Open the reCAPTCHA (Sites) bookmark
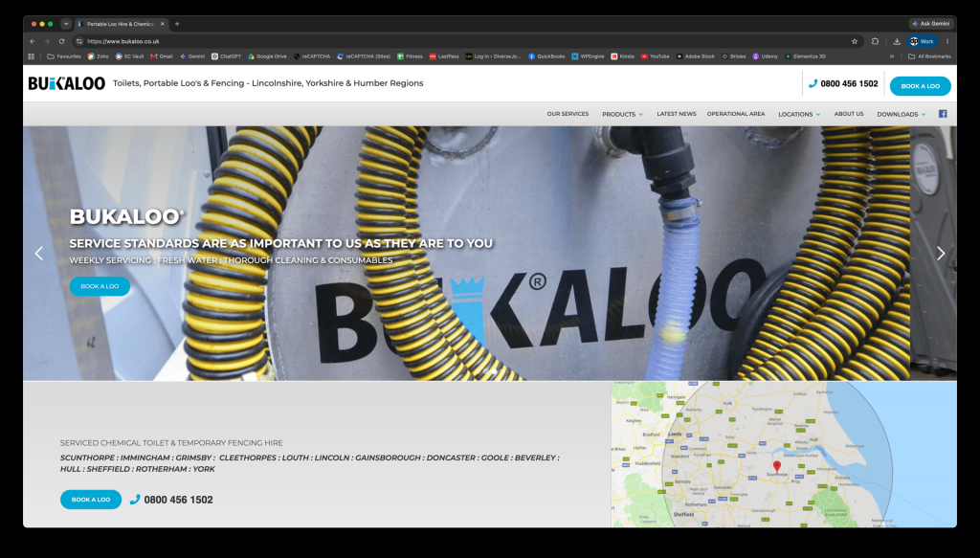980x558 pixels. (363, 56)
